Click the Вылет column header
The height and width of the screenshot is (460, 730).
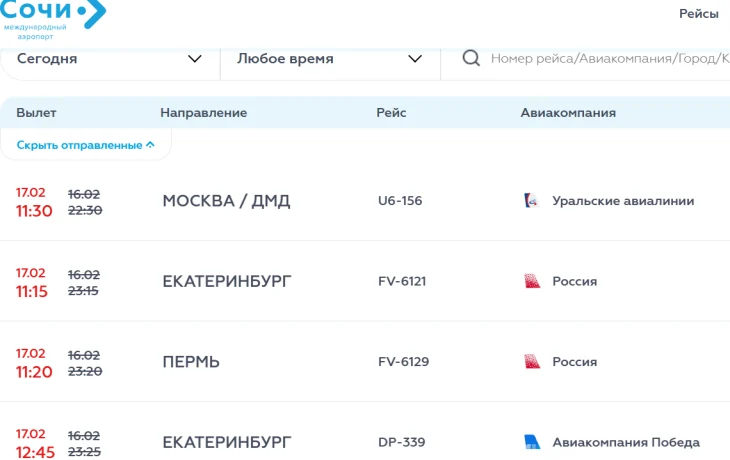tap(36, 113)
